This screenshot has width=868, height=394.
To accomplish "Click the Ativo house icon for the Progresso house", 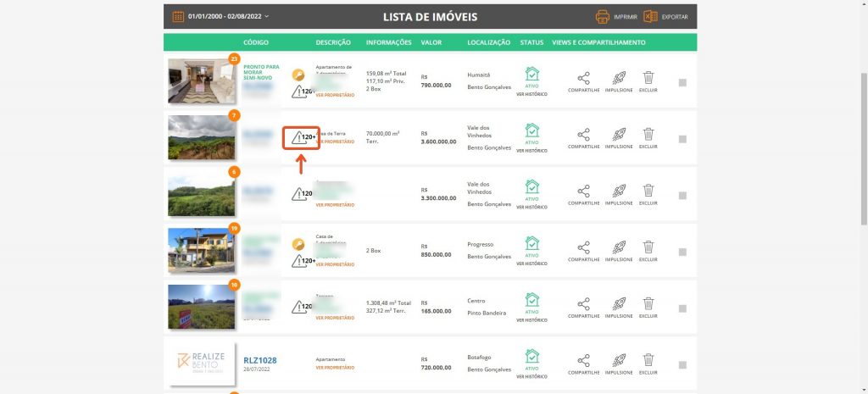I will click(531, 245).
